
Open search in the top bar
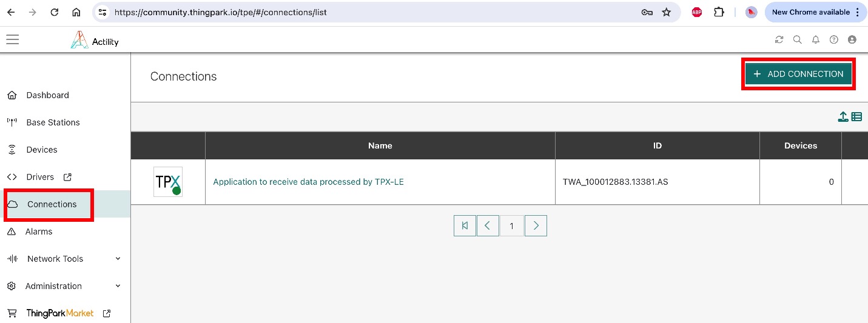798,40
